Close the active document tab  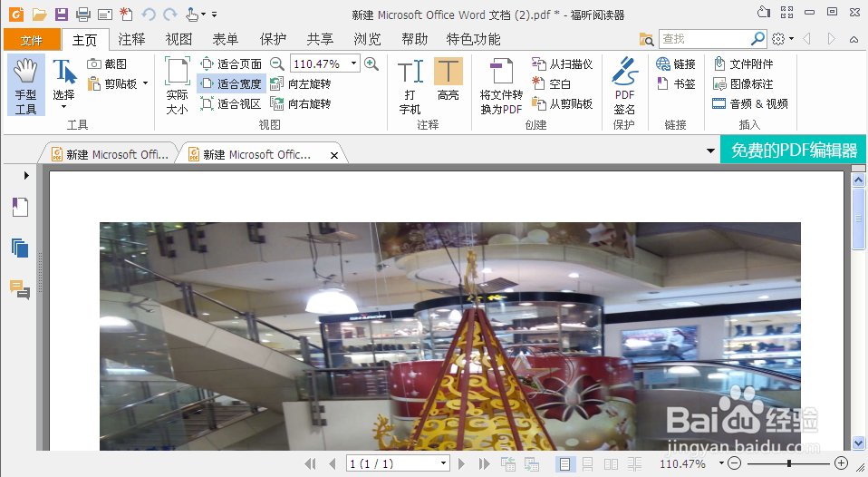click(334, 156)
